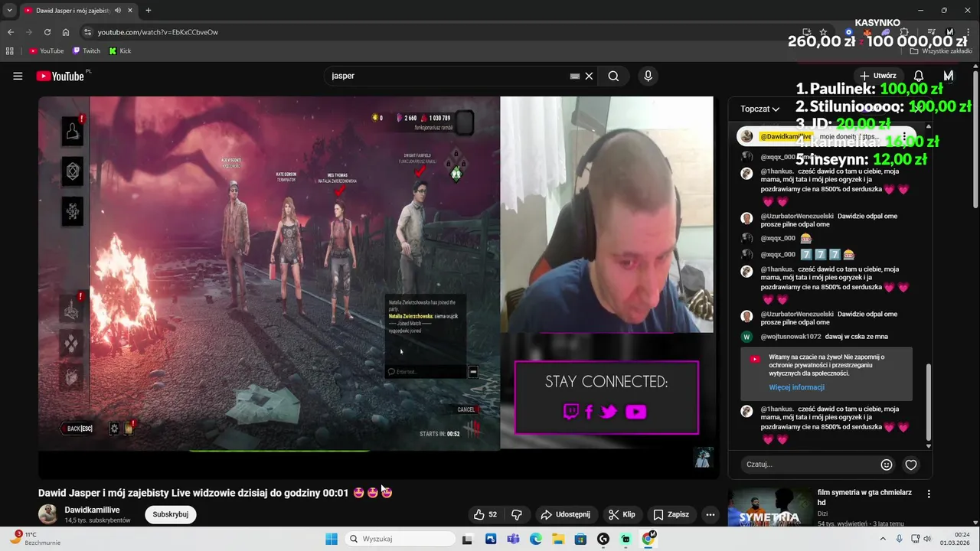This screenshot has height=551, width=980.
Task: Open the tab search dropdown arrow
Action: tap(9, 10)
